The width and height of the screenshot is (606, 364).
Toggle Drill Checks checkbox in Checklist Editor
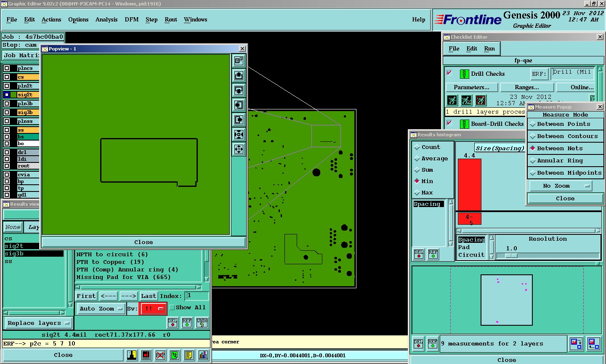click(x=449, y=73)
